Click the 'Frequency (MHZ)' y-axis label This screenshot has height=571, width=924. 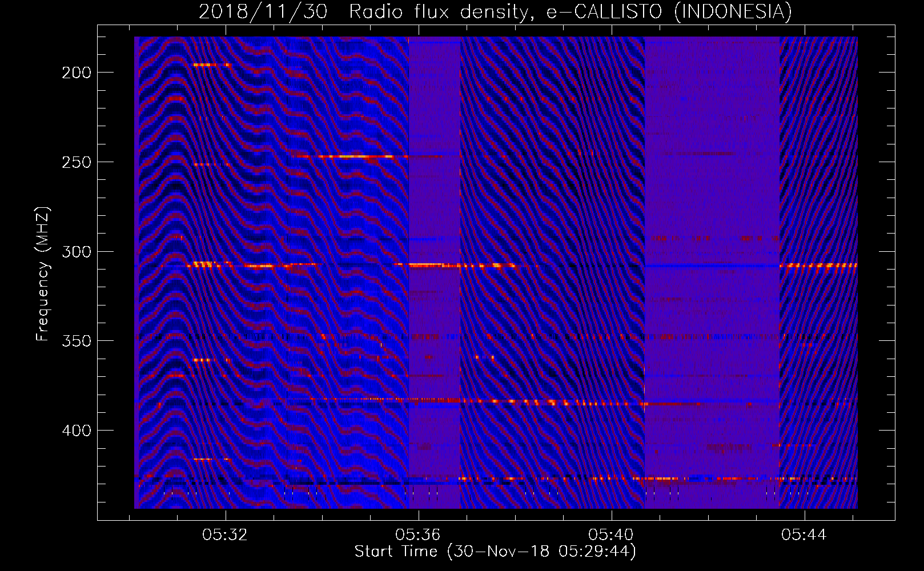[43, 274]
